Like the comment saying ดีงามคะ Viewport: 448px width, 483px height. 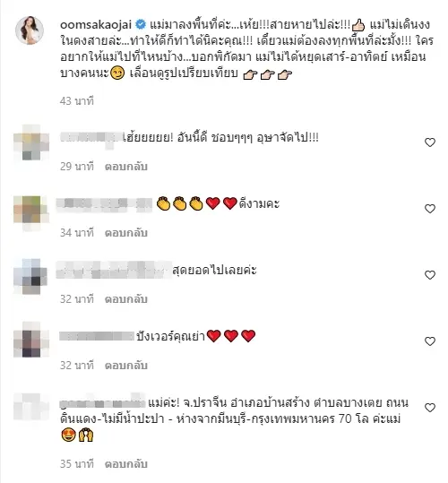coord(429,209)
